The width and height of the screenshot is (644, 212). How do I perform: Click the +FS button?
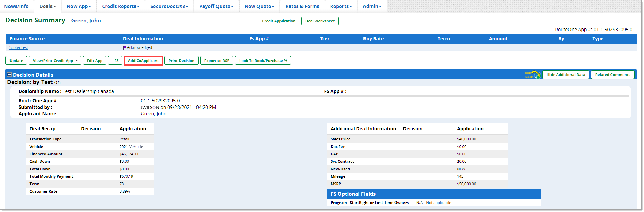click(x=115, y=61)
